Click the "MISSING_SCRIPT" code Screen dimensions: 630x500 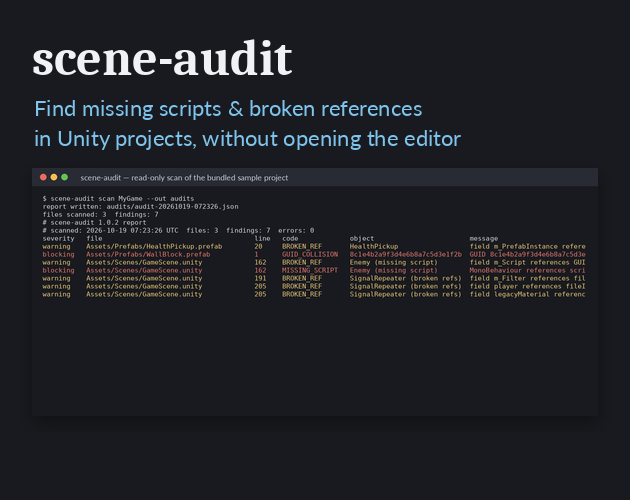tap(310, 270)
